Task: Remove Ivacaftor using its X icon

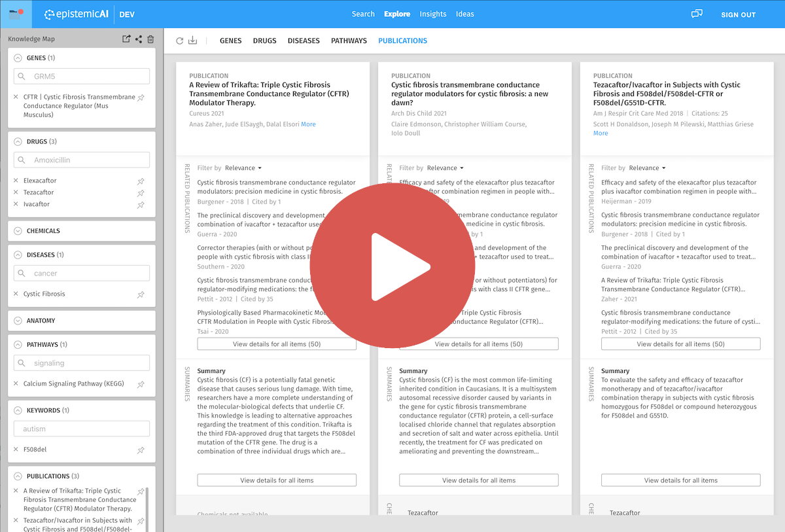Action: coord(16,204)
